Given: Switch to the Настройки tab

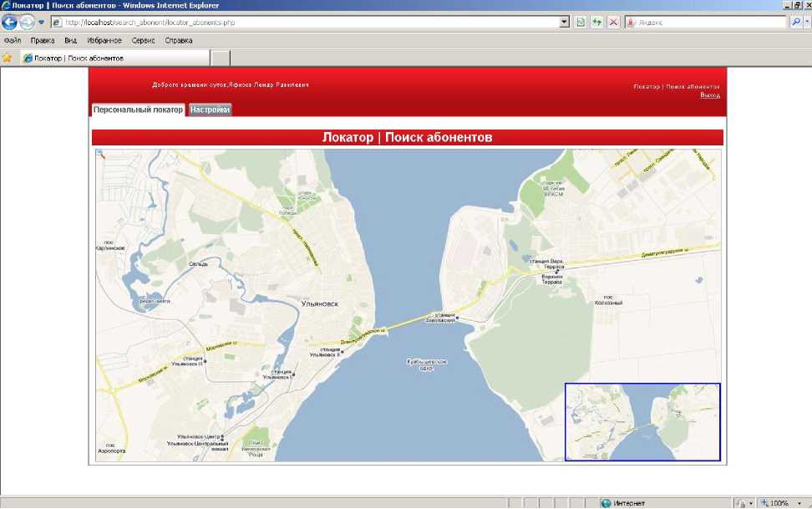Looking at the screenshot, I should point(210,109).
